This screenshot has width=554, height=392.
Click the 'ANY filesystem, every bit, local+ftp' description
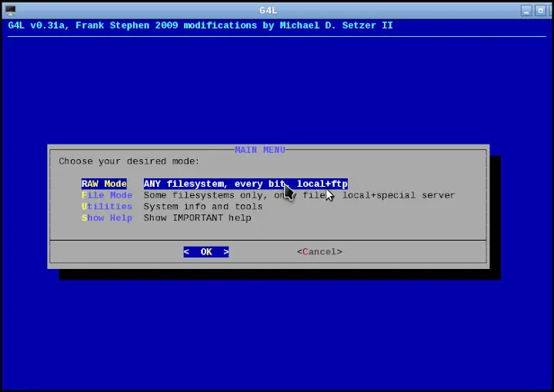[245, 184]
